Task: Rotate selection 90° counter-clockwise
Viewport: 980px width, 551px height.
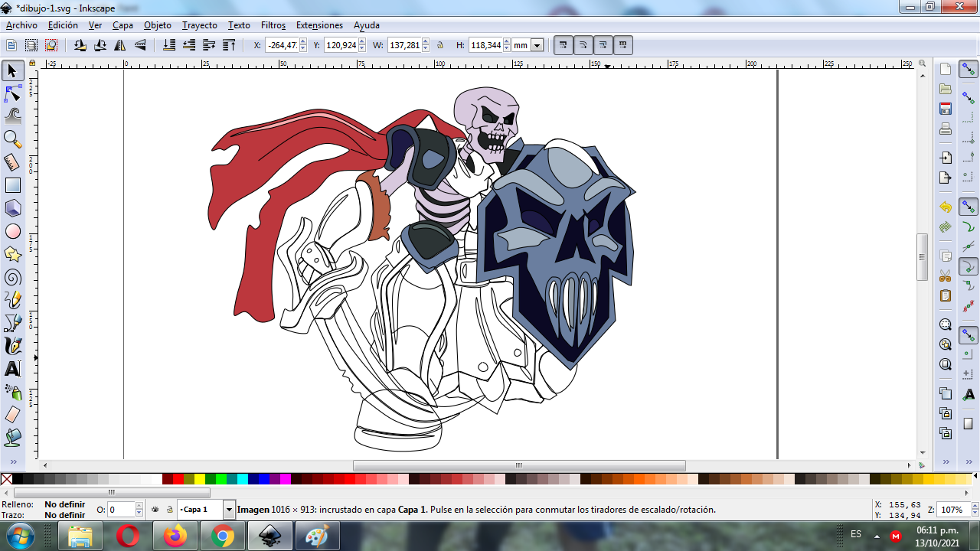Action: coord(80,45)
